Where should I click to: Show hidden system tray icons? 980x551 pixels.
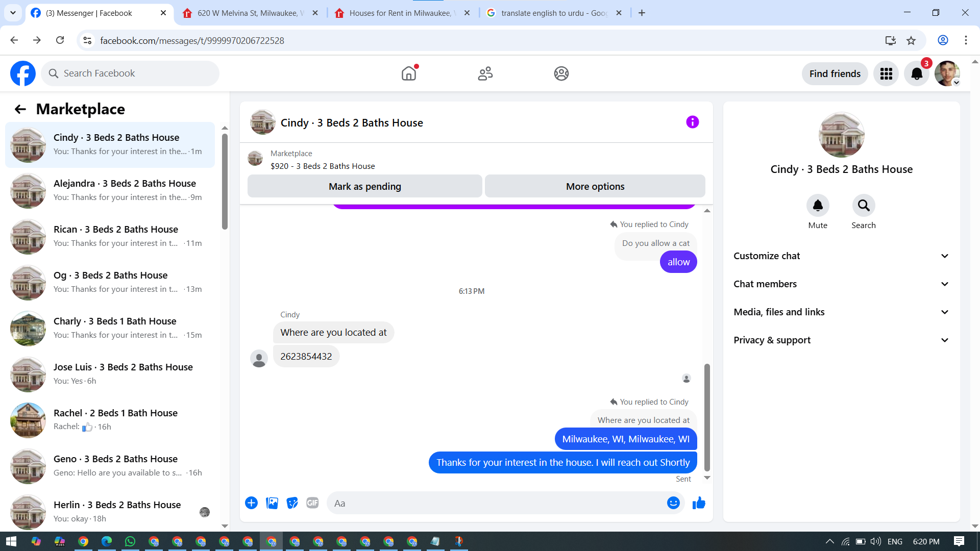click(x=829, y=541)
